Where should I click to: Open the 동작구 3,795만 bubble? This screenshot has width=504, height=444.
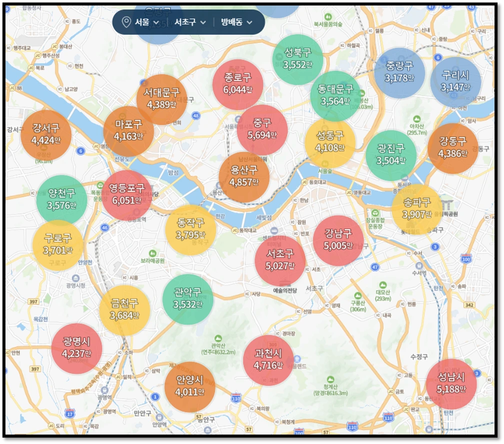click(190, 230)
